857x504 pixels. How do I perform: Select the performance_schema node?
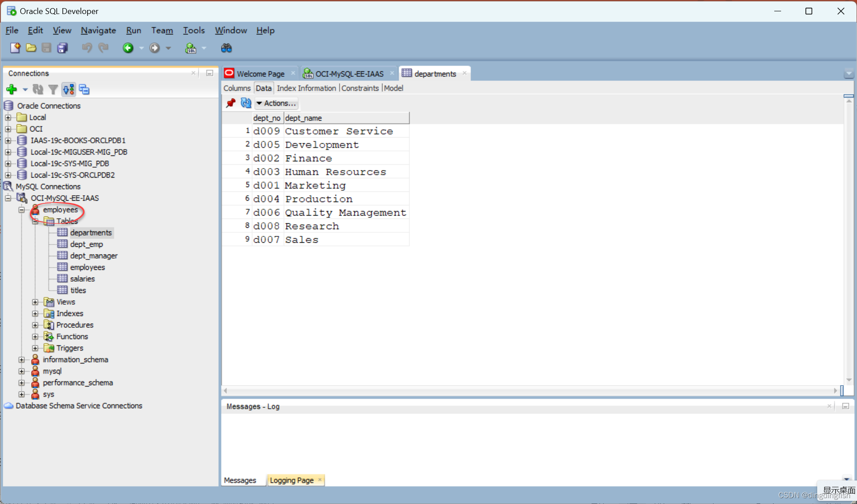click(78, 383)
